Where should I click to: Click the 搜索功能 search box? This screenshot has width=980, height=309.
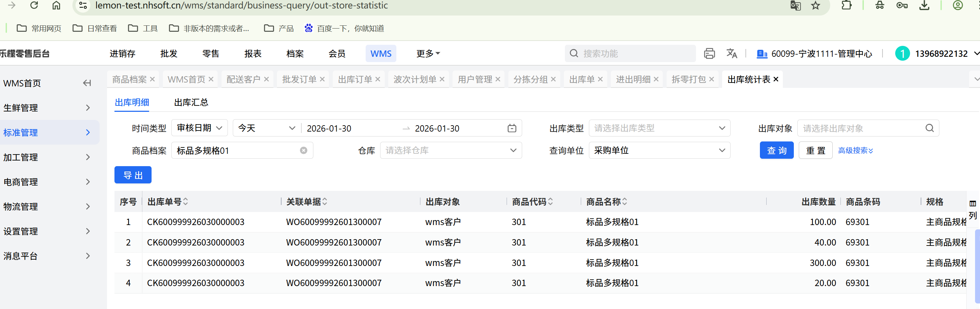(x=630, y=54)
